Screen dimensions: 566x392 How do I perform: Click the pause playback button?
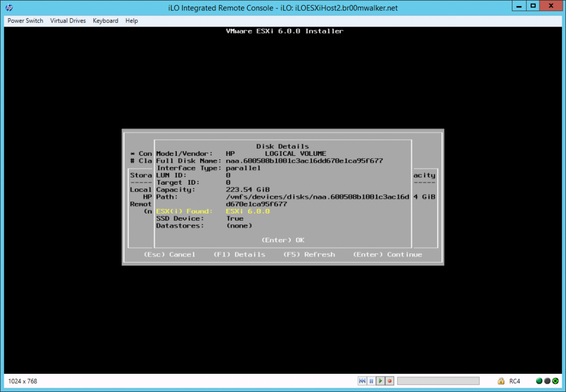coord(371,381)
